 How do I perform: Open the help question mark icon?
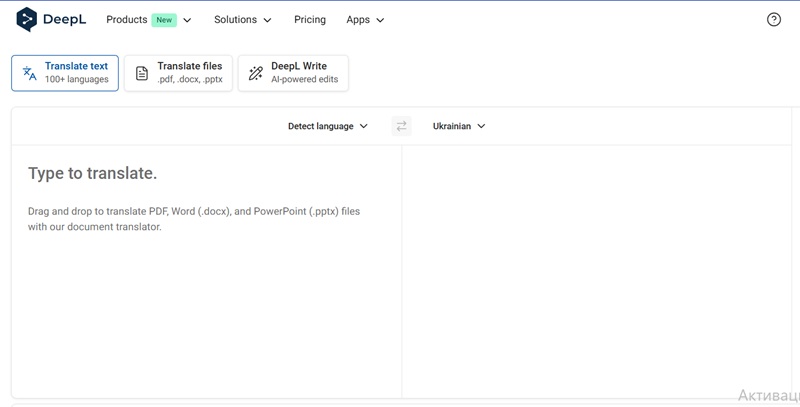click(773, 19)
